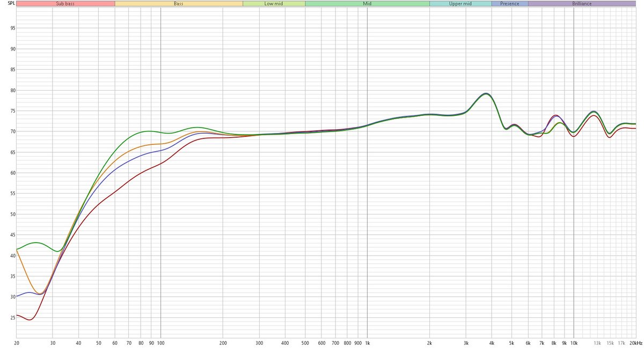Viewport: 644px width, 348px height.
Task: Select the Bass frequency band header
Action: [178, 3]
